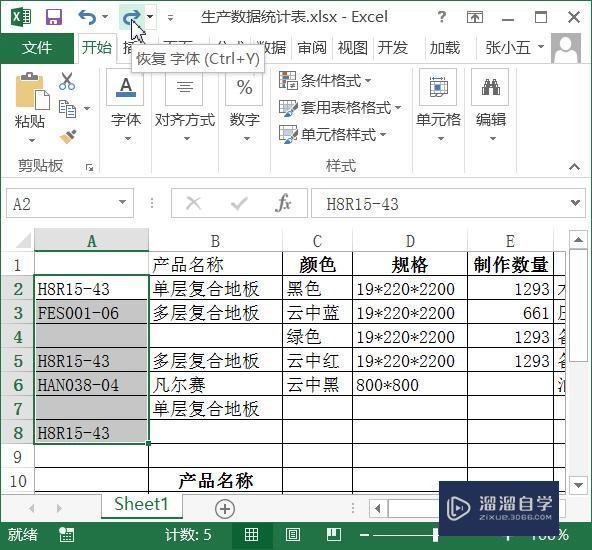This screenshot has height=550, width=592.
Task: Open the 数字 percent group button
Action: pyautogui.click(x=244, y=106)
